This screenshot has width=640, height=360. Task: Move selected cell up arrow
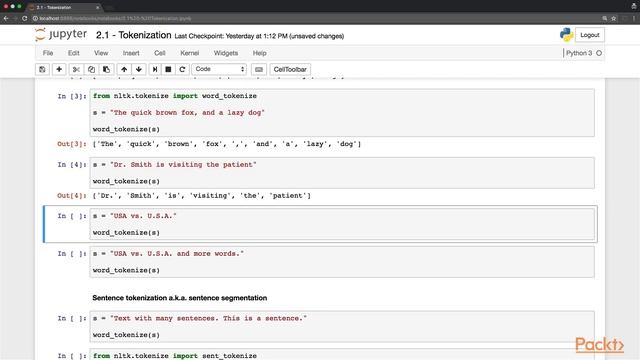[x=124, y=69]
